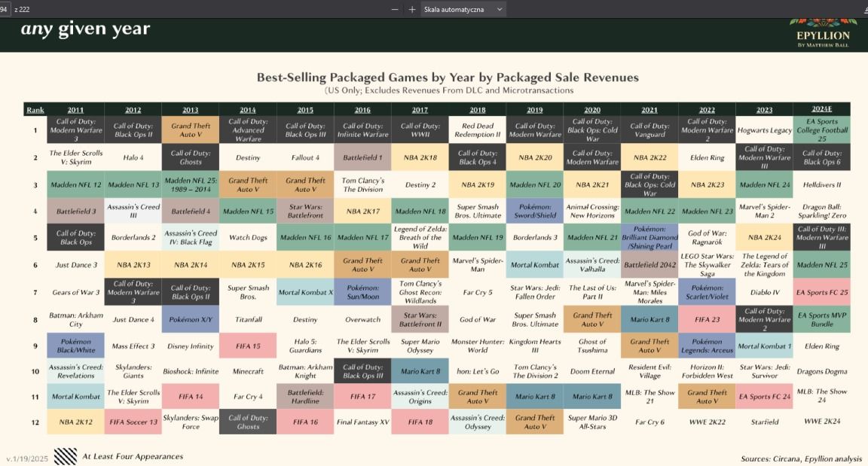Click the Minecraft cell in 2014 column
The height and width of the screenshot is (466, 868).
(x=248, y=372)
